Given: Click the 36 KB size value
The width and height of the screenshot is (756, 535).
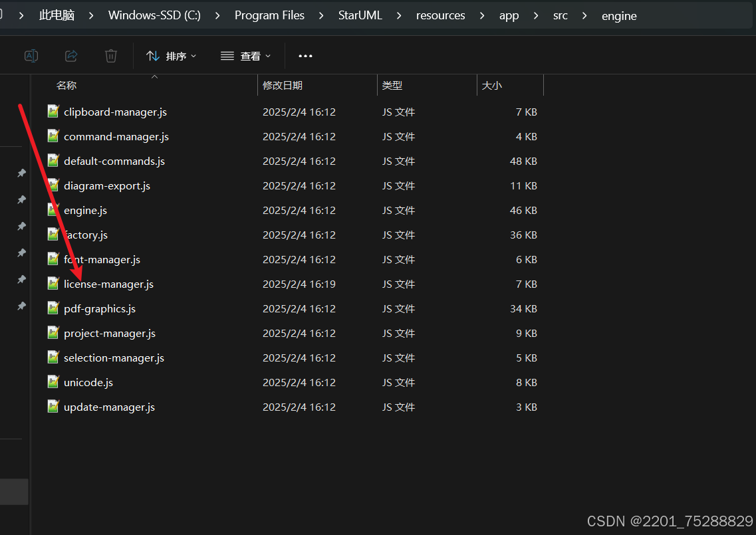Looking at the screenshot, I should pos(523,235).
